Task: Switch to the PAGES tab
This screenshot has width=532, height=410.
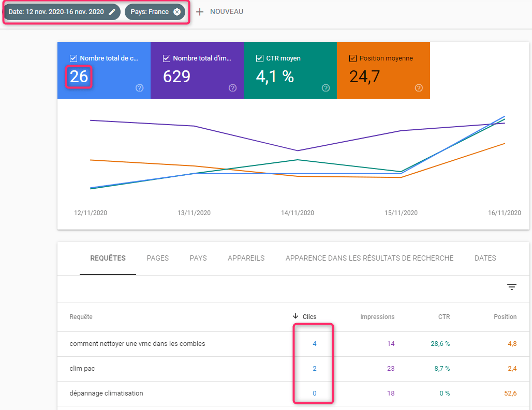Action: pos(158,258)
